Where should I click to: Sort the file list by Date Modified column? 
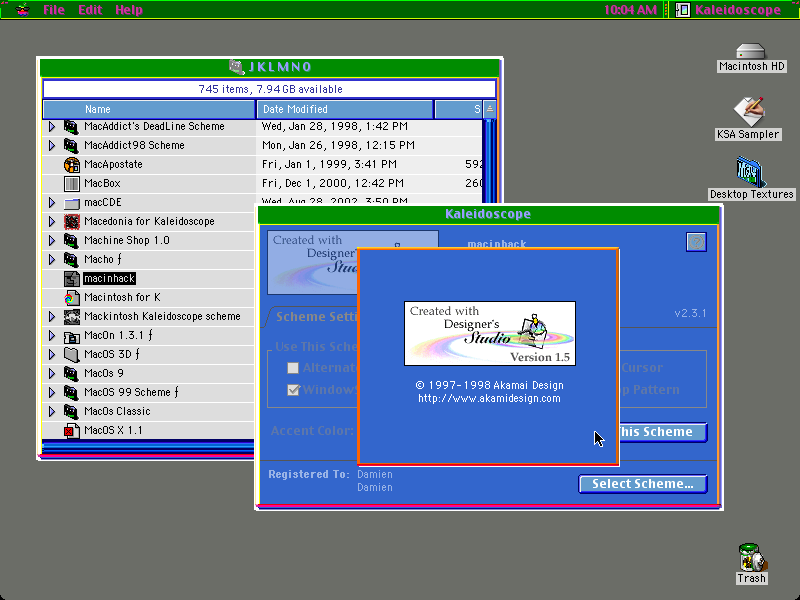(345, 109)
